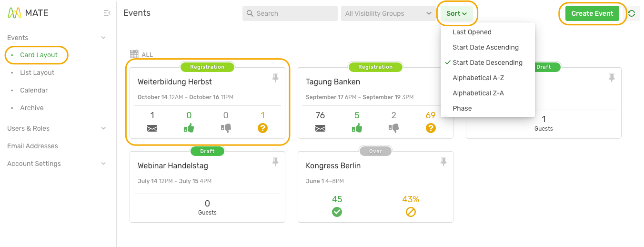This screenshot has height=247, width=644.
Task: Pin the Weiterbildung Herbst event card
Action: (x=275, y=78)
